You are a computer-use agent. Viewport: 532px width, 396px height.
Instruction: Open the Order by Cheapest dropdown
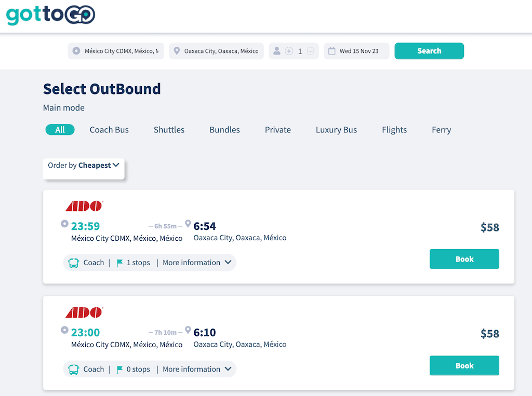[84, 166]
